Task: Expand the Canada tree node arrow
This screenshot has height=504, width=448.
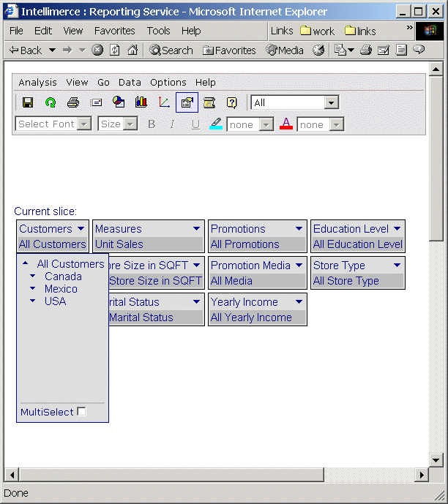Action: coord(32,276)
